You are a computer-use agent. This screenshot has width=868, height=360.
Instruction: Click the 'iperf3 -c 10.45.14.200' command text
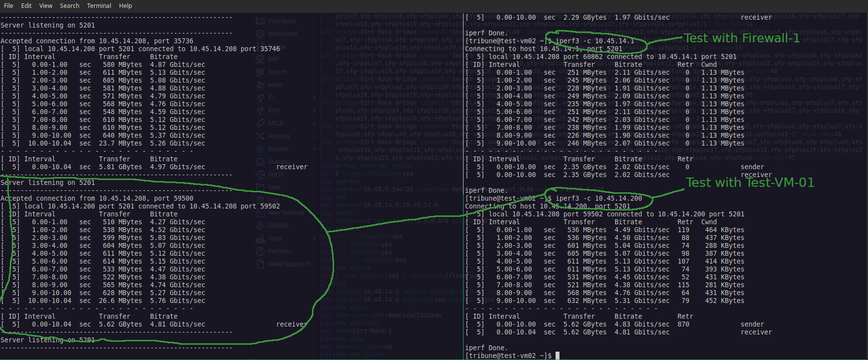(x=599, y=198)
